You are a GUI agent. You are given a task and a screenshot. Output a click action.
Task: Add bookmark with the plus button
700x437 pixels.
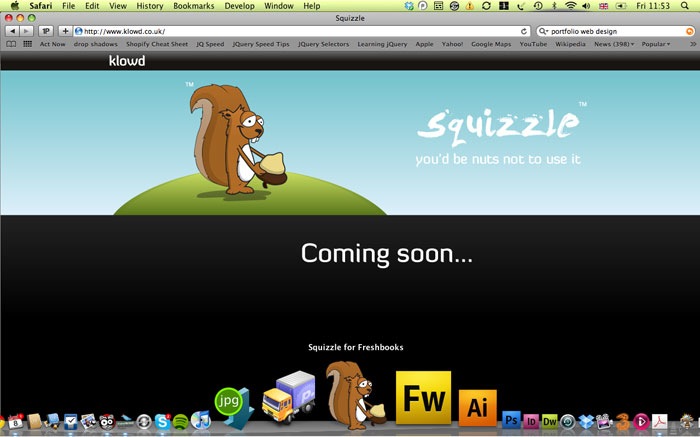pos(65,31)
